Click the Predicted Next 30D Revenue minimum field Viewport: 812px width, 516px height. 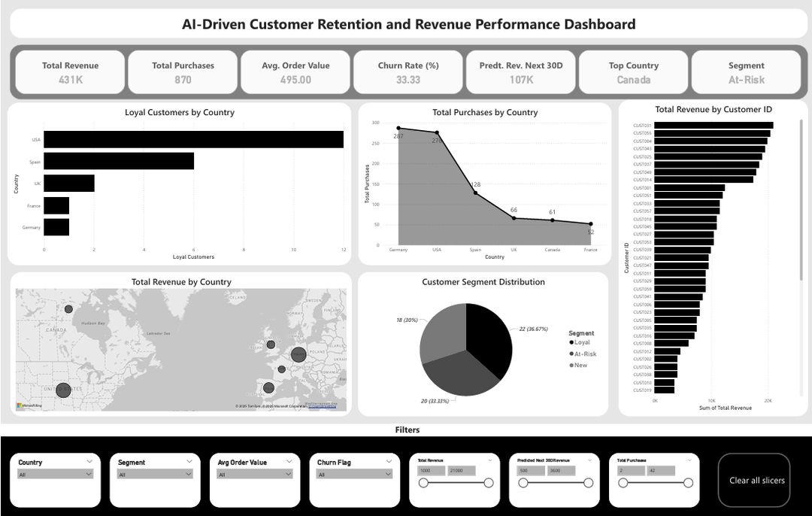[x=531, y=470]
